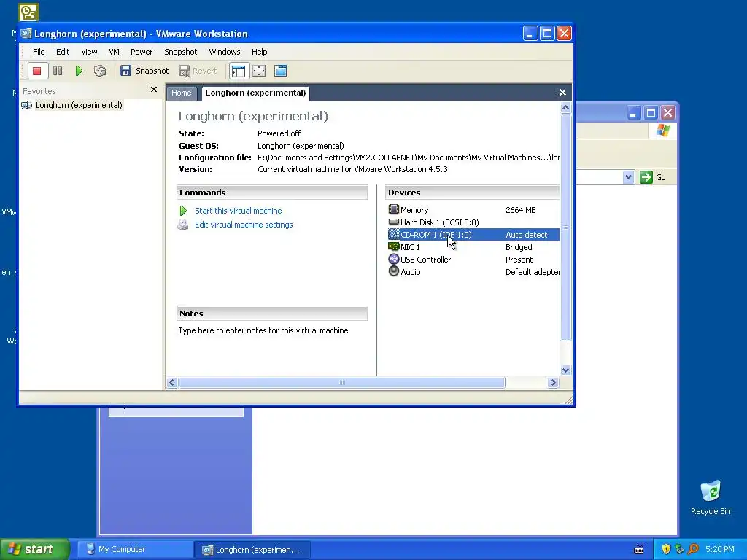Click the Revert toolbar button
The image size is (747, 560).
point(198,71)
